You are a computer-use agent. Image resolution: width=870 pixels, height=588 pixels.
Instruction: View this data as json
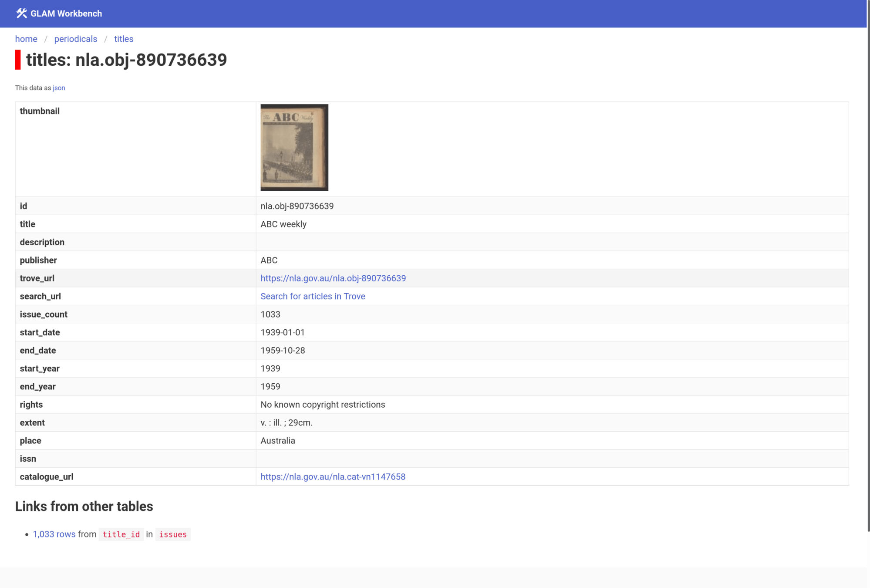[59, 88]
